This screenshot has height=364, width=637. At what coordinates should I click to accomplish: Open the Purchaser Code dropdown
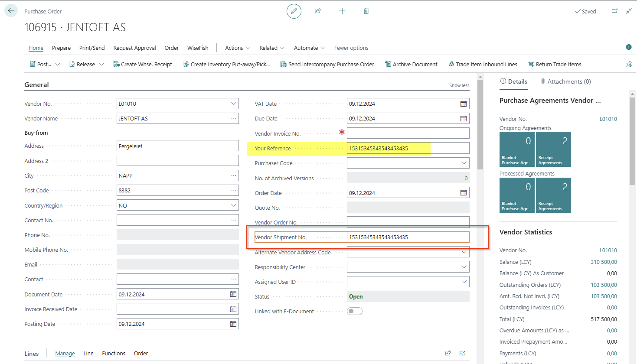(464, 163)
